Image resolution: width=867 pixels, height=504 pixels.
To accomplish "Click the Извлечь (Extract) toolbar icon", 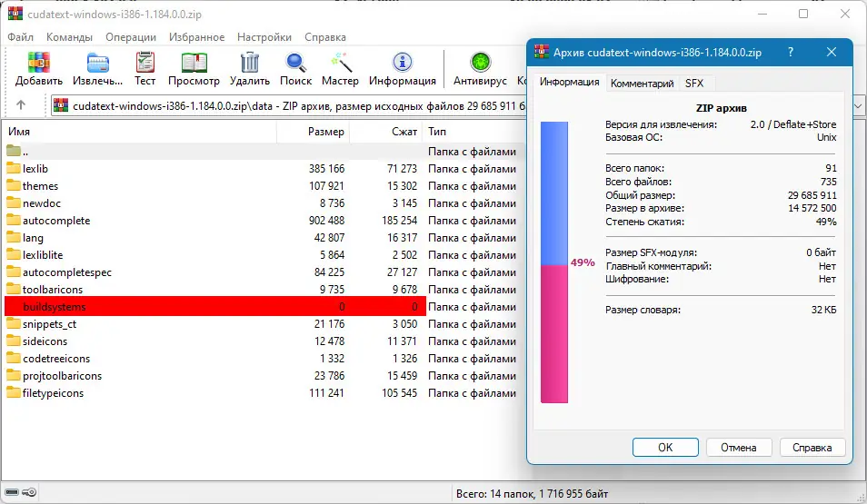I will 98,63.
